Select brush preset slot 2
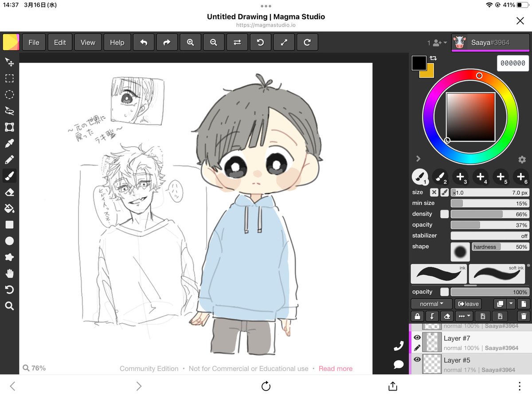Viewport: 532px width, 399px height. [x=440, y=177]
